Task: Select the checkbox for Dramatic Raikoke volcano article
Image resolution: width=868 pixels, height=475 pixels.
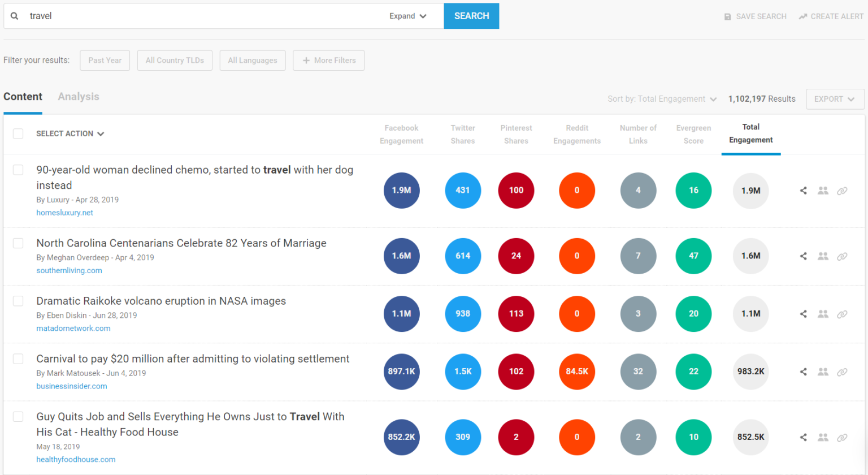Action: pyautogui.click(x=18, y=301)
